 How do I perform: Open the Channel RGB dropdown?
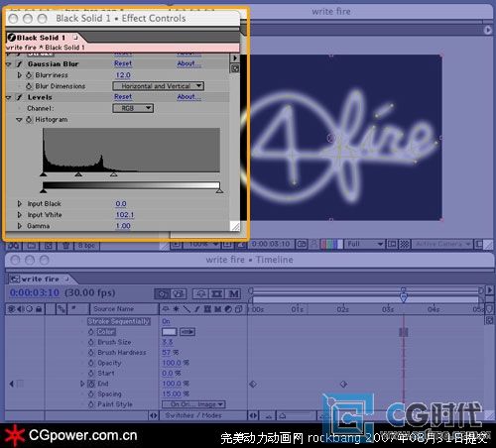coord(133,108)
